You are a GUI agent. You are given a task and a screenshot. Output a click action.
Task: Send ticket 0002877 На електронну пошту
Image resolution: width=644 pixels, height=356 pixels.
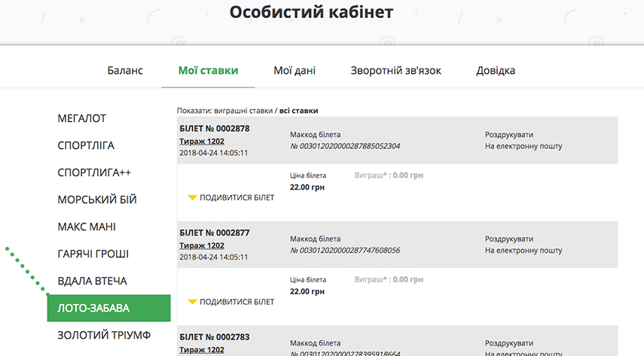pos(523,251)
